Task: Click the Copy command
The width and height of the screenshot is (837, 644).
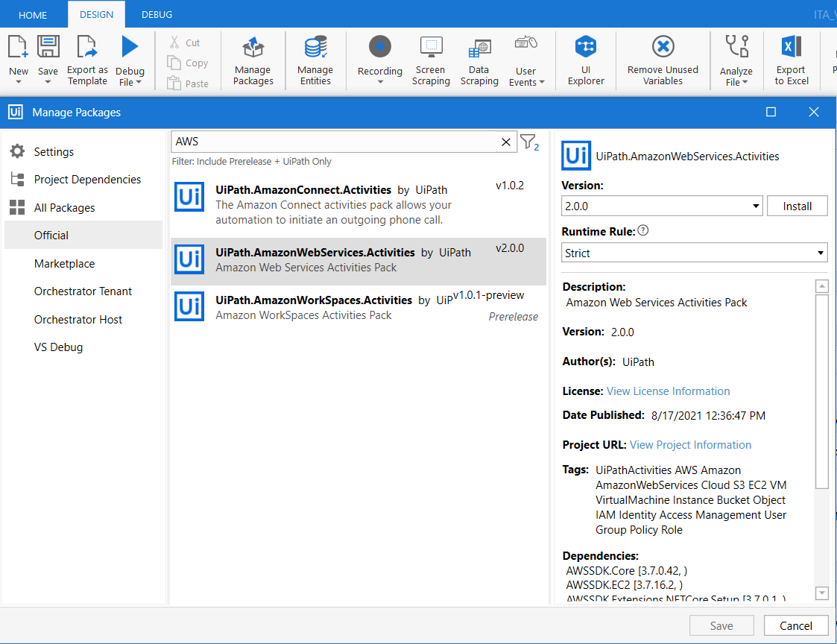Action: click(x=188, y=63)
